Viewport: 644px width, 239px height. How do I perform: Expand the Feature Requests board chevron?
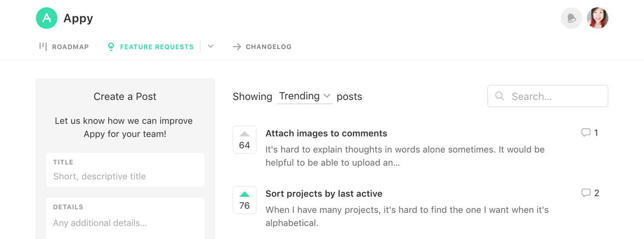[x=210, y=46]
